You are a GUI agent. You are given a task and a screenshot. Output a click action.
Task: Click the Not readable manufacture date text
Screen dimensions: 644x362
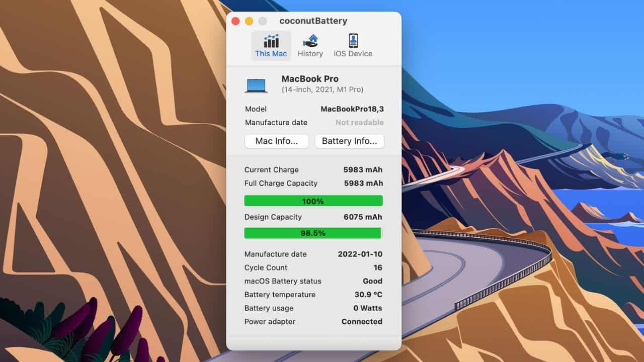click(x=360, y=123)
